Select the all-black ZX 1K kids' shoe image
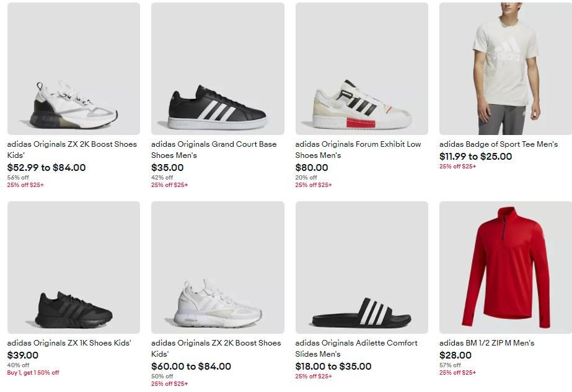This screenshot has width=572, height=392. pyautogui.click(x=74, y=268)
